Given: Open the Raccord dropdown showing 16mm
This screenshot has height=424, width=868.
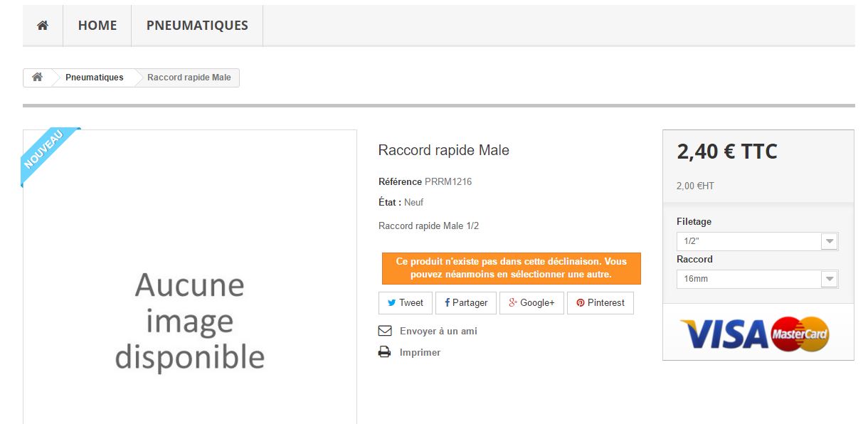Looking at the screenshot, I should [757, 279].
